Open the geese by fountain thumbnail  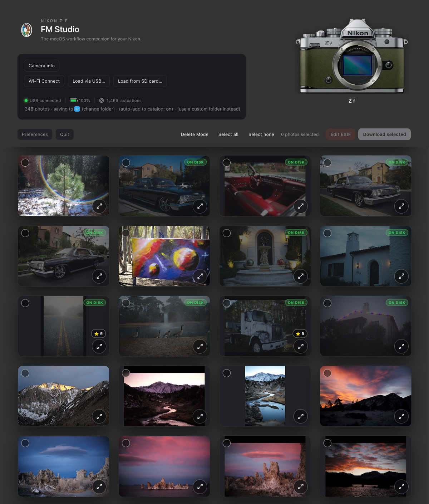[164, 326]
